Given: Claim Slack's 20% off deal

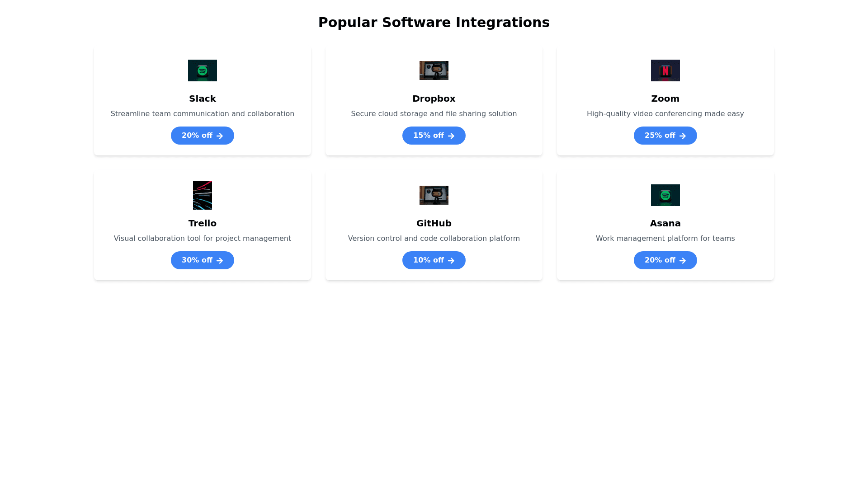Looking at the screenshot, I should [x=202, y=136].
